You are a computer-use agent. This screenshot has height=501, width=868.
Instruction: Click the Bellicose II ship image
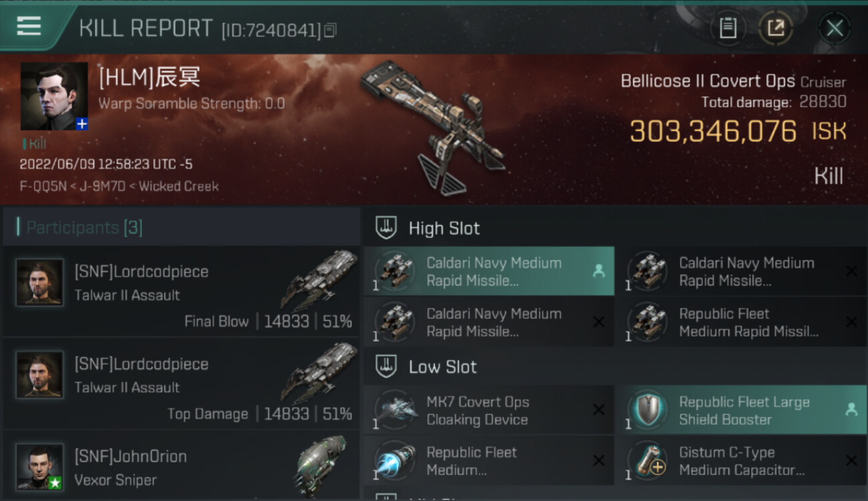coord(433,127)
